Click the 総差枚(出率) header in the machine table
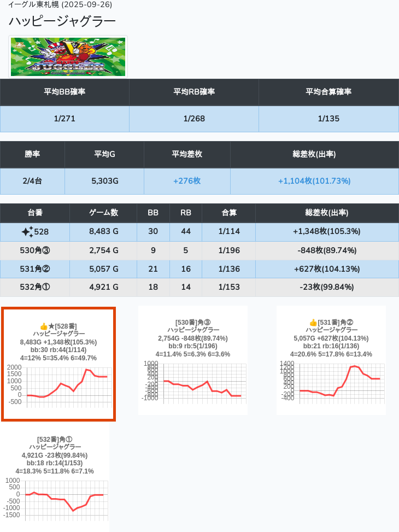Viewport: 399px width, 532px height. [327, 213]
